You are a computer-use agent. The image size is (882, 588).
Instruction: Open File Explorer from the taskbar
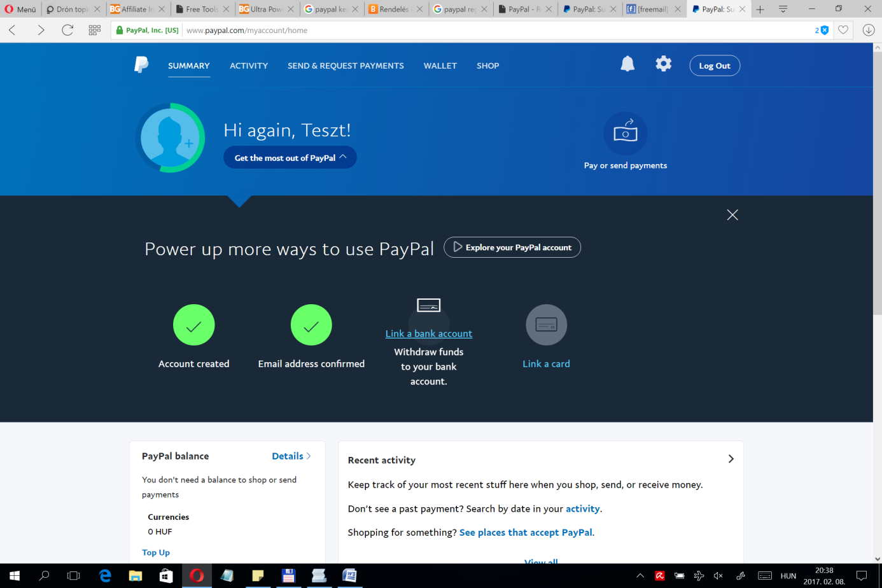point(136,576)
